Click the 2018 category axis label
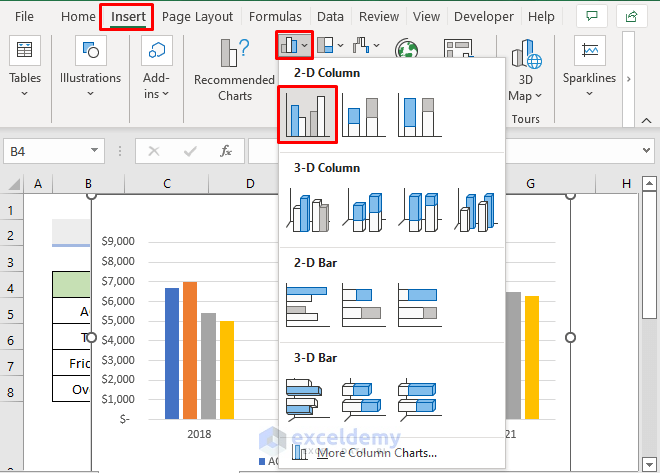The image size is (660, 473). pyautogui.click(x=199, y=434)
